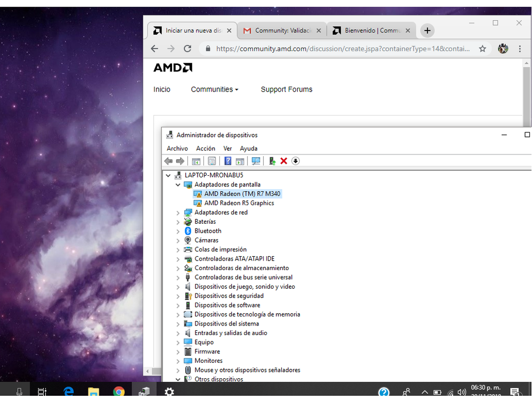This screenshot has width=532, height=399.
Task: Open the Communities dropdown on AMD site
Action: pyautogui.click(x=215, y=89)
